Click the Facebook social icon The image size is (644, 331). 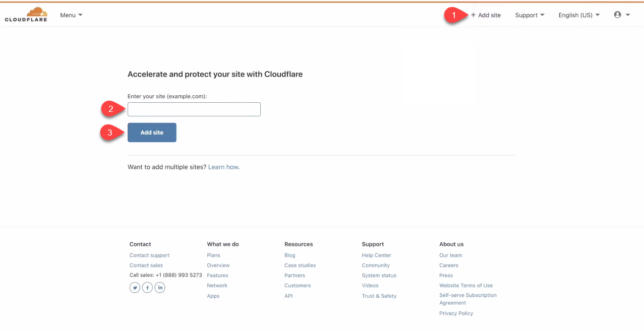[x=147, y=287]
